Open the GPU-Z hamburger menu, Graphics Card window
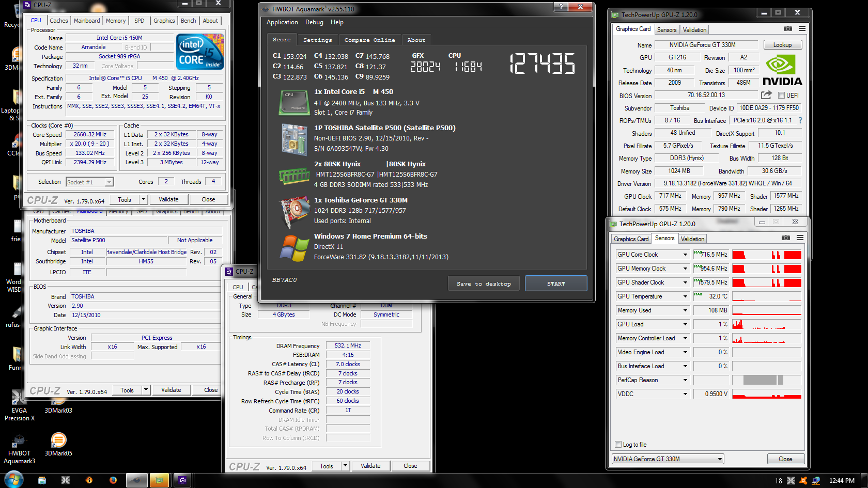The width and height of the screenshot is (868, 488). point(802,28)
